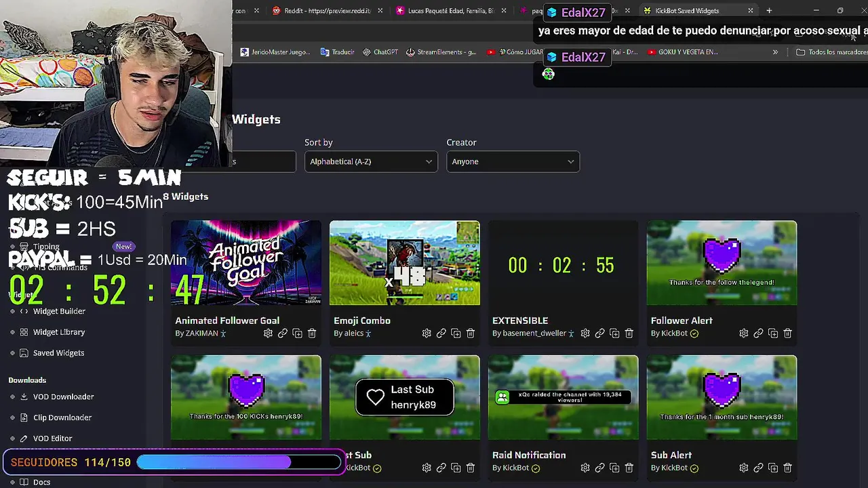
Task: Delete the Raid Notification widget
Action: click(629, 468)
